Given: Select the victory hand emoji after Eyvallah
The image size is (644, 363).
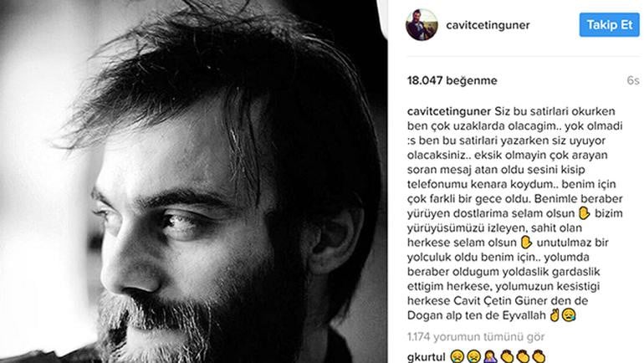Looking at the screenshot, I should tap(555, 315).
